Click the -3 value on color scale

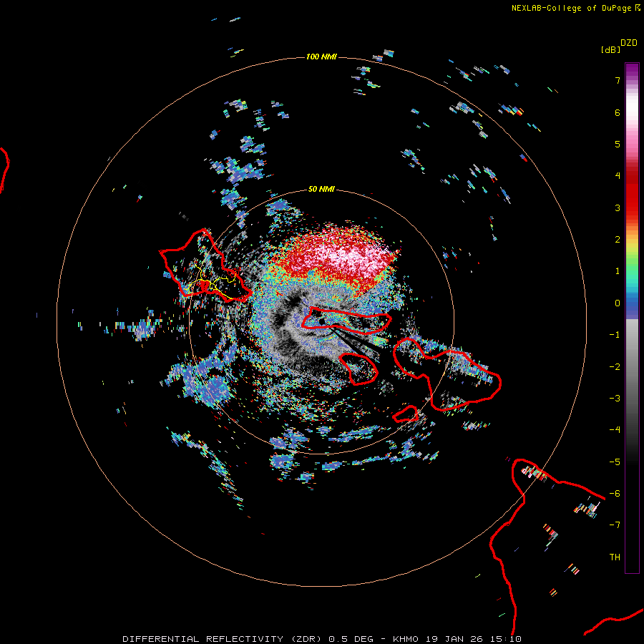pyautogui.click(x=615, y=399)
